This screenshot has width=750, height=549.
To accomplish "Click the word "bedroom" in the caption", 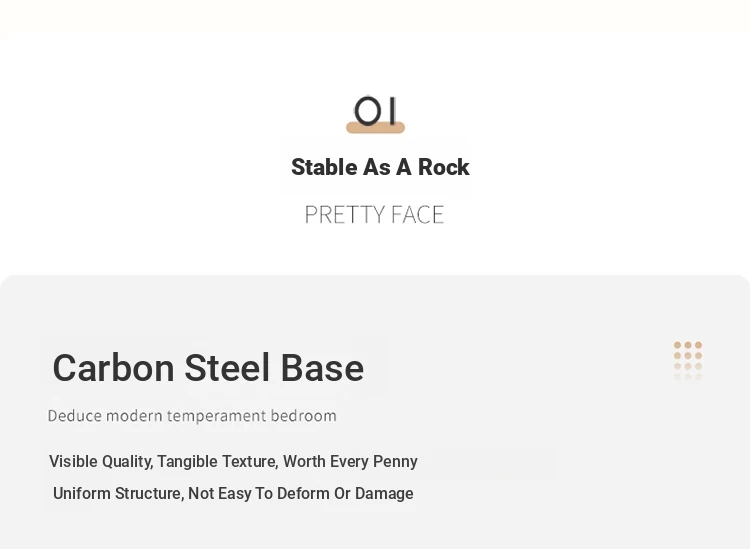I will pyautogui.click(x=303, y=416).
